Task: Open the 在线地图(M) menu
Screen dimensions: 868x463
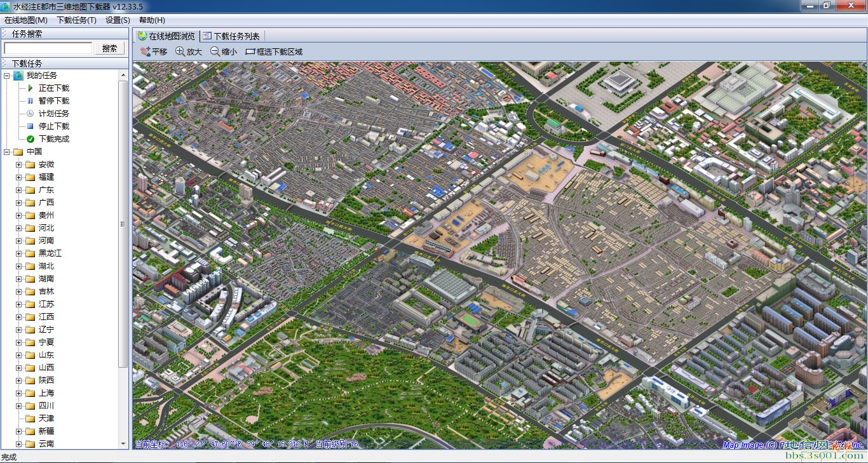Action: [x=26, y=20]
